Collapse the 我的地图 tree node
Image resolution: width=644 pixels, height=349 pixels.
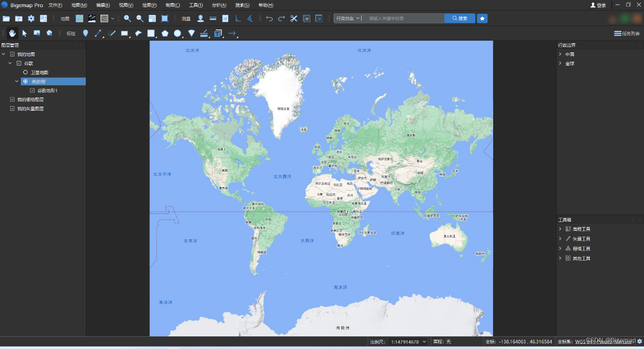point(4,54)
